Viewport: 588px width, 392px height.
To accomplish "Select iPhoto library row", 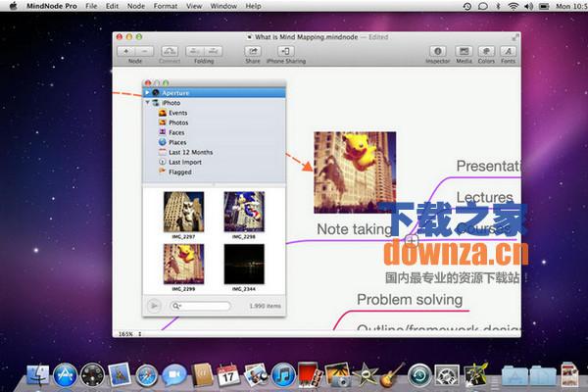I will [214, 103].
